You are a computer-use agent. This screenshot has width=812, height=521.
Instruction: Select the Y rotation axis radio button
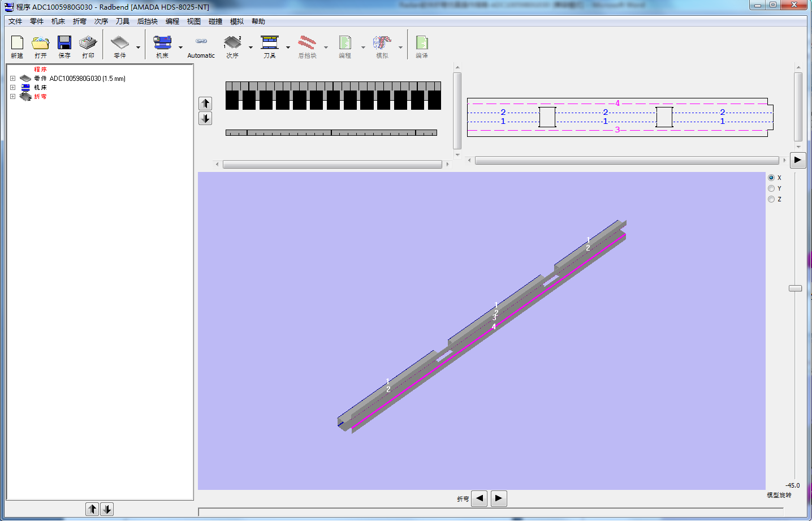pyautogui.click(x=771, y=188)
